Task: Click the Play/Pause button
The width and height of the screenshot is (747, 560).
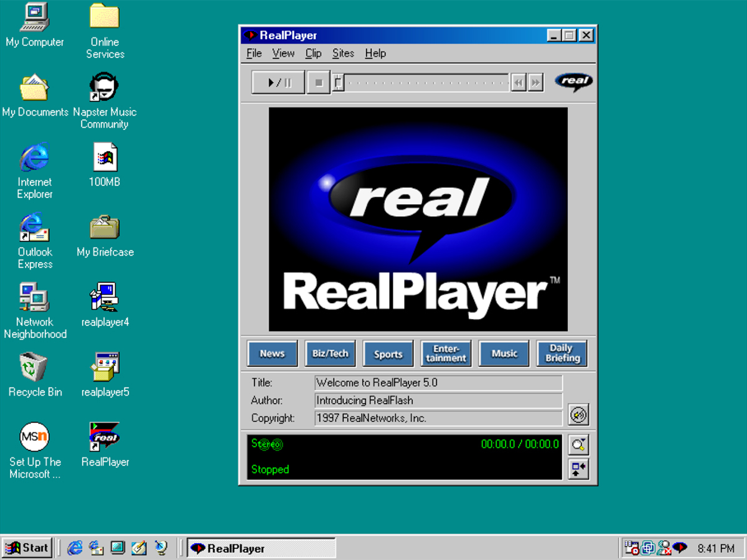Action: tap(278, 82)
